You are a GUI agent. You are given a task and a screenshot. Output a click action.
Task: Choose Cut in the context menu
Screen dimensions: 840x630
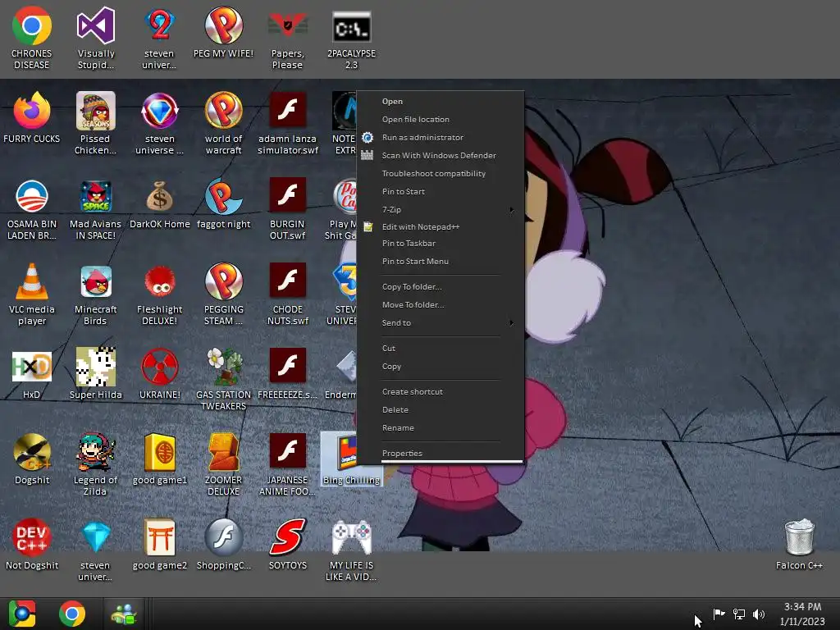[441, 348]
